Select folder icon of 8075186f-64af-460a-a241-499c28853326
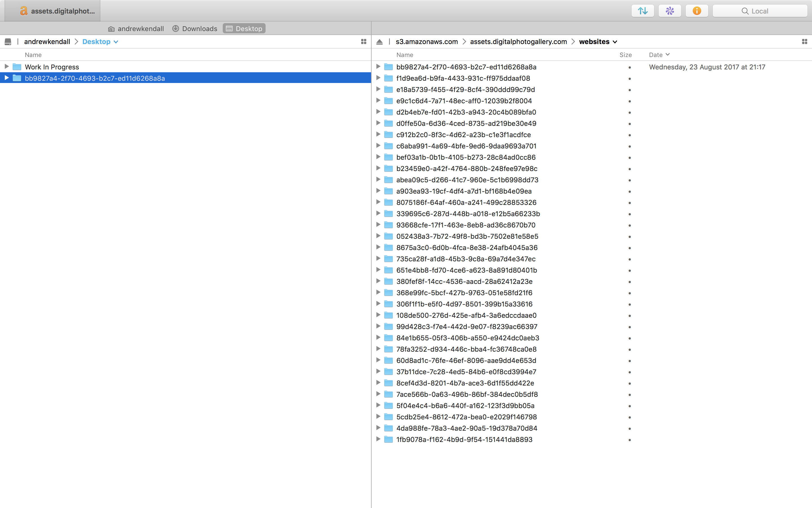 pyautogui.click(x=388, y=202)
